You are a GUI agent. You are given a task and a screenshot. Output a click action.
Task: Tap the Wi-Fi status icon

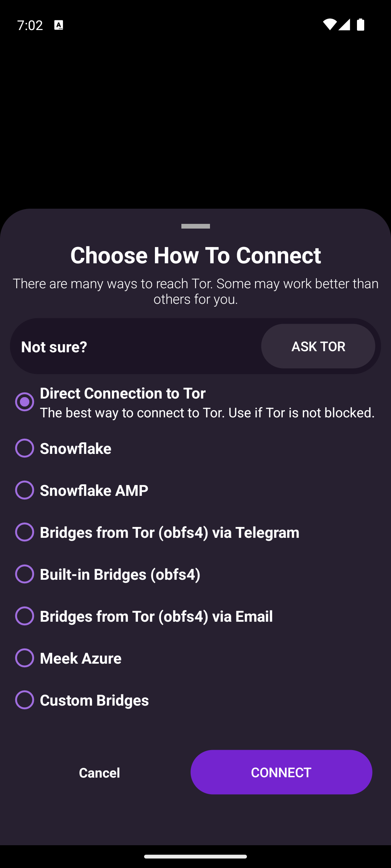(x=329, y=25)
